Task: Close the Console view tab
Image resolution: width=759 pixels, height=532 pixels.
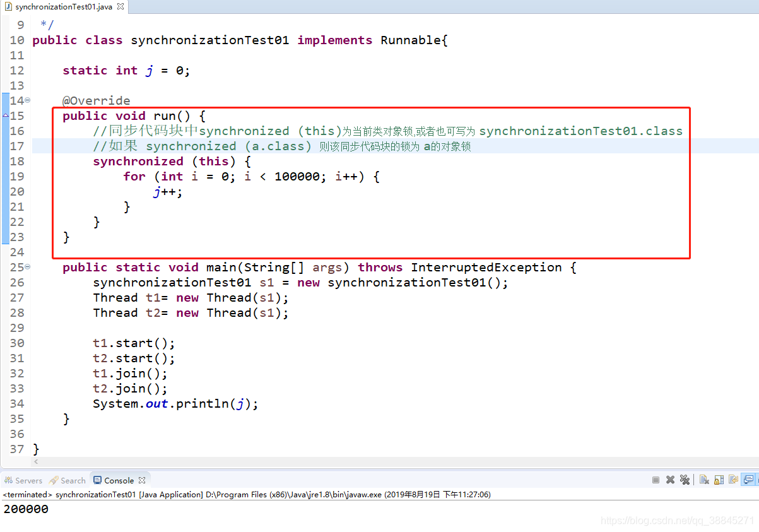Action: click(x=142, y=480)
